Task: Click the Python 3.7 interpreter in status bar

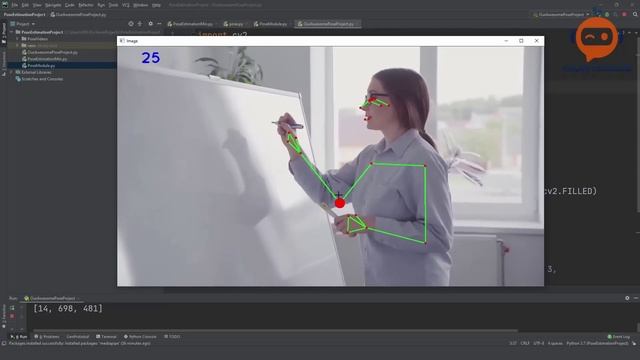Action: click(597, 343)
